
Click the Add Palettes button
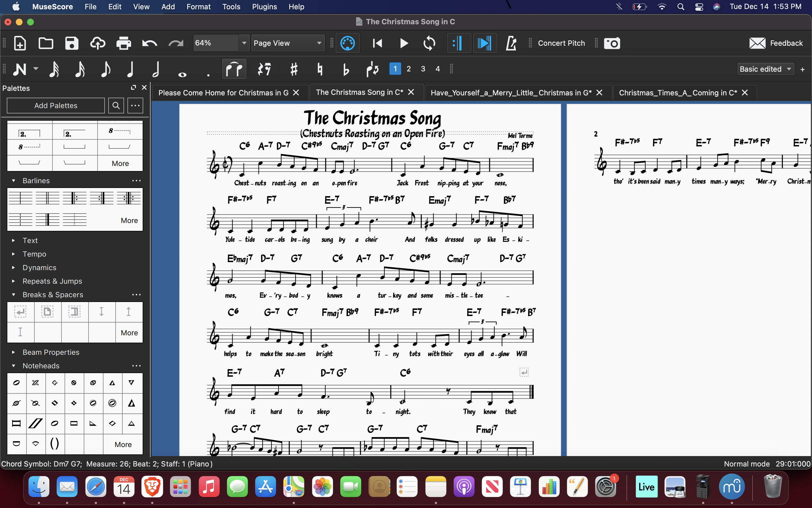click(56, 106)
